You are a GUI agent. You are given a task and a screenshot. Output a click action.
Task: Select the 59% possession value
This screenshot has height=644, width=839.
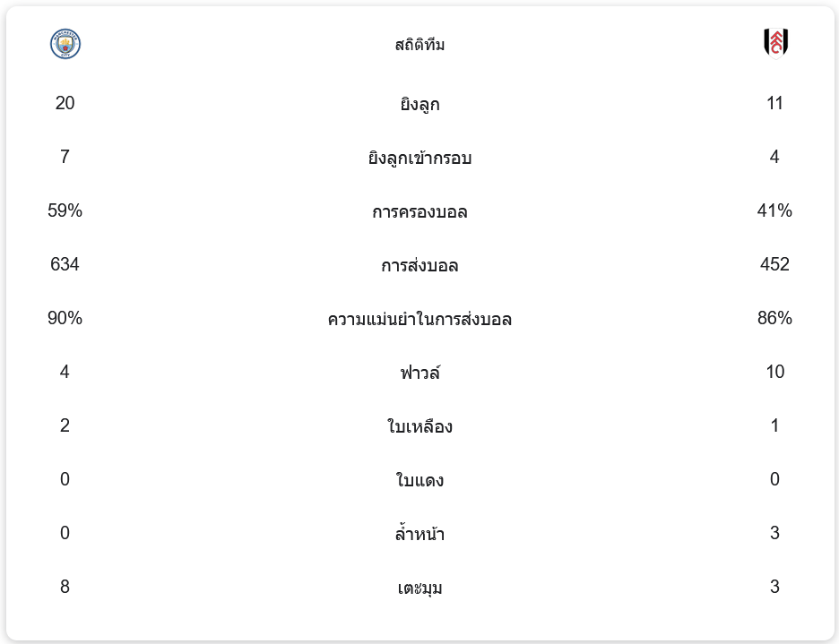tap(65, 210)
